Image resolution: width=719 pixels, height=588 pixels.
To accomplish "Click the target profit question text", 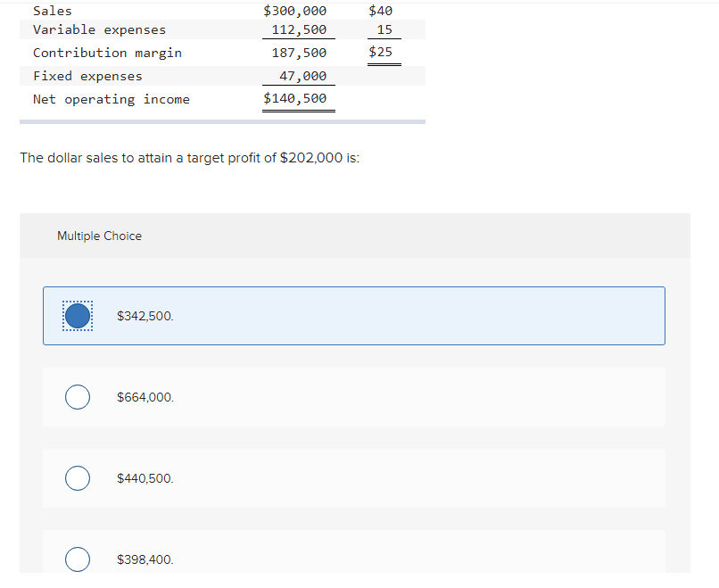I will (189, 157).
